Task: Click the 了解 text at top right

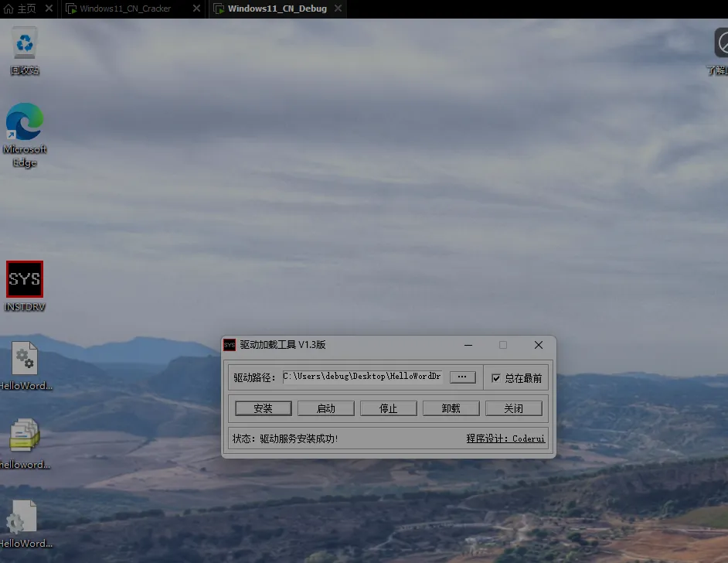Action: tap(716, 70)
